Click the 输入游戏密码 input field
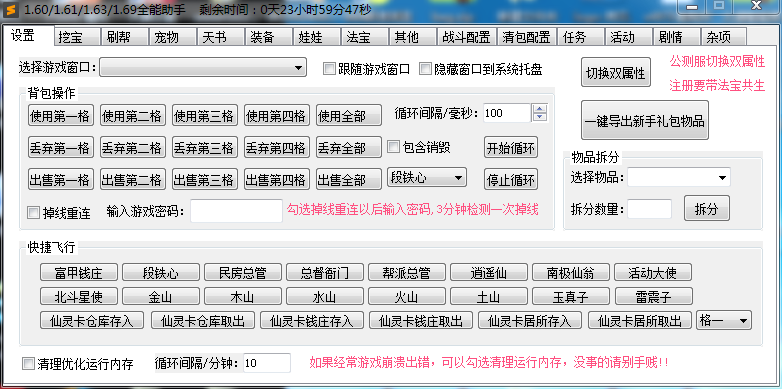This screenshot has width=782, height=389. (x=236, y=210)
